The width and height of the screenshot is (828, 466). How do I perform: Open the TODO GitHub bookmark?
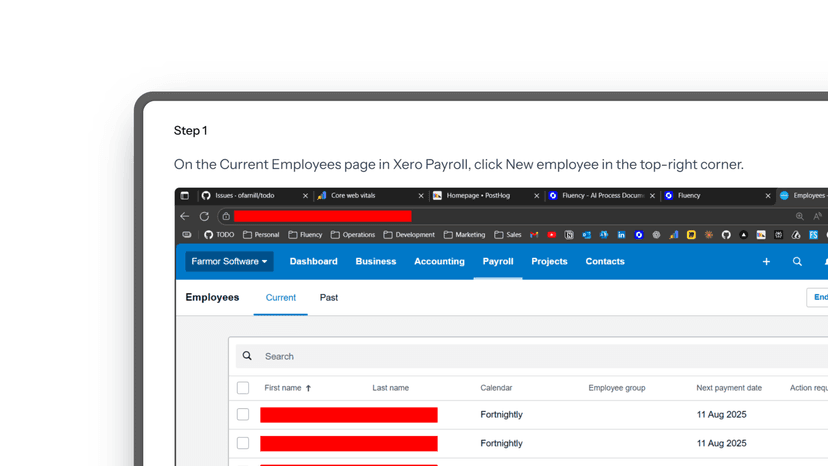[x=219, y=235]
